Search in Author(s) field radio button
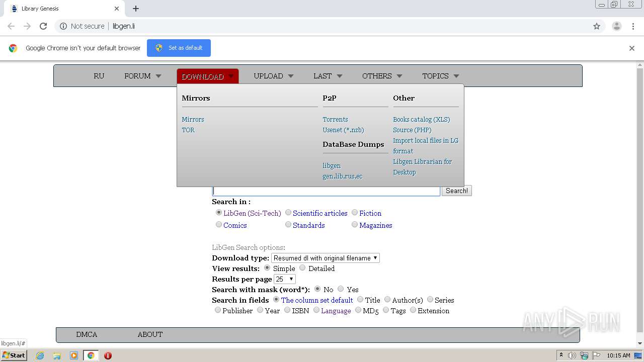Image resolution: width=644 pixels, height=362 pixels. pyautogui.click(x=387, y=300)
